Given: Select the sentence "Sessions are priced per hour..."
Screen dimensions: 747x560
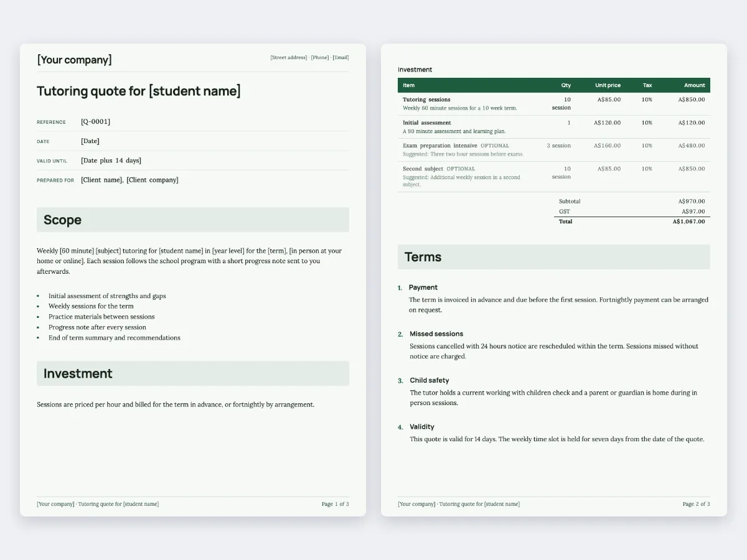Looking at the screenshot, I should [176, 404].
